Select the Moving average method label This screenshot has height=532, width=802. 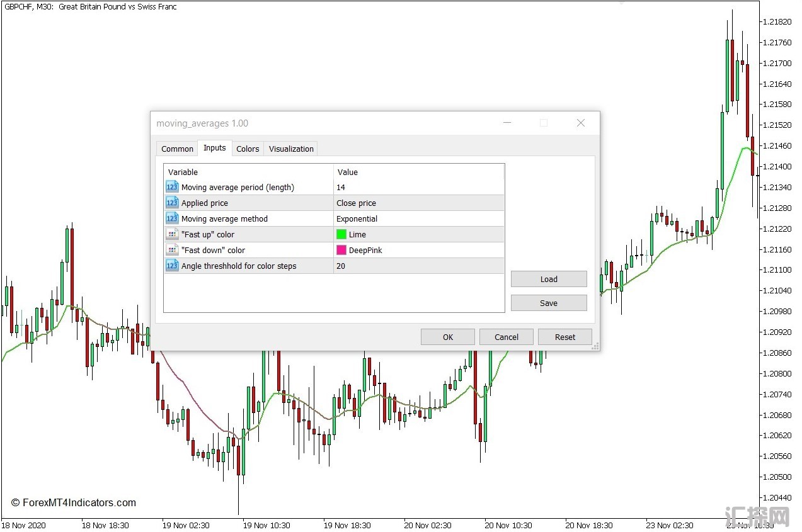[x=224, y=218]
